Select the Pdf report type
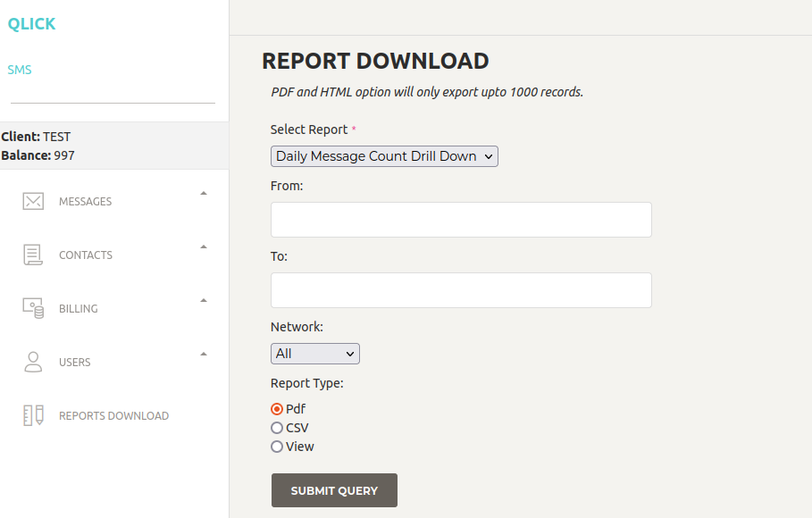The height and width of the screenshot is (518, 812). pyautogui.click(x=277, y=409)
